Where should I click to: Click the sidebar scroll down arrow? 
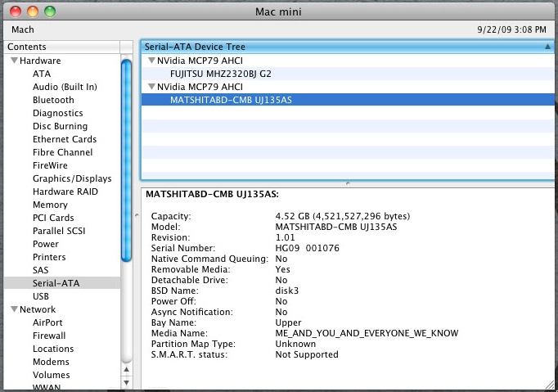[x=126, y=383]
